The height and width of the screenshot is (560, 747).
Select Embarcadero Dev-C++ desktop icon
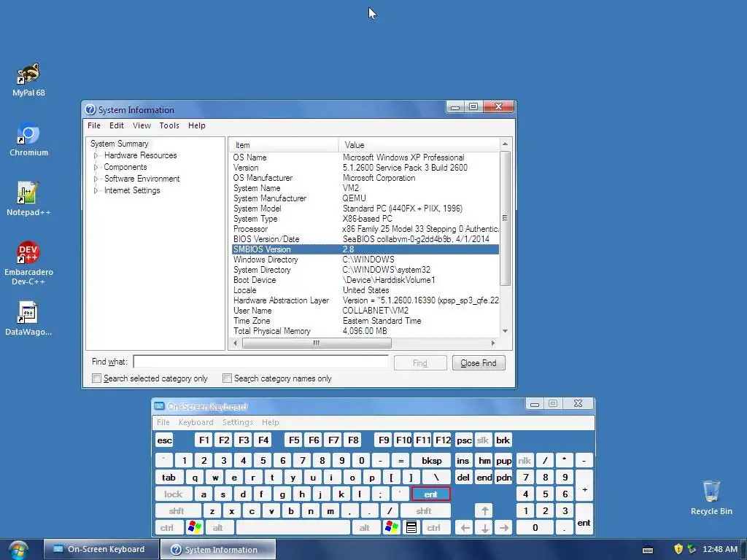tap(28, 262)
